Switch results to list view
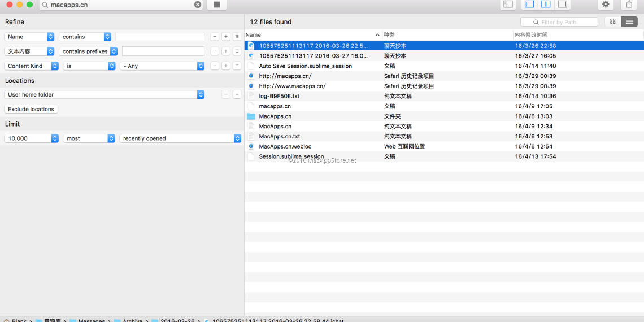Image resolution: width=644 pixels, height=322 pixels. pos(628,21)
